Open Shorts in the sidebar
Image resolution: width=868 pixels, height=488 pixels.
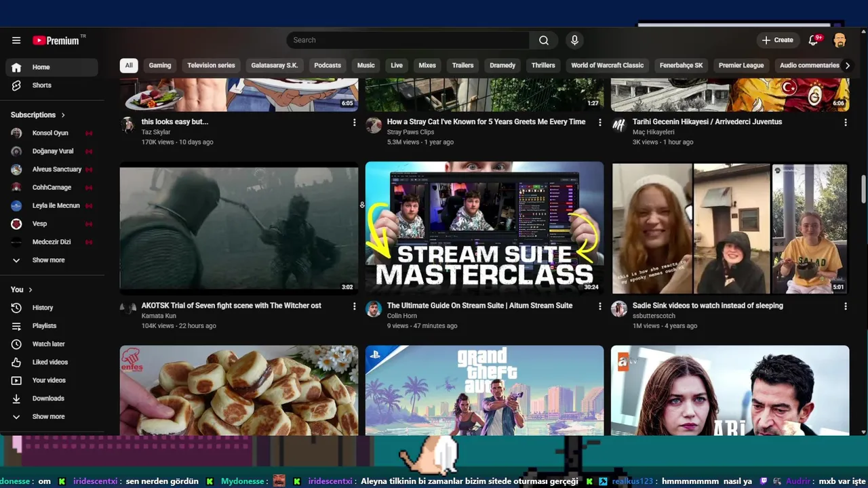pyautogui.click(x=52, y=85)
